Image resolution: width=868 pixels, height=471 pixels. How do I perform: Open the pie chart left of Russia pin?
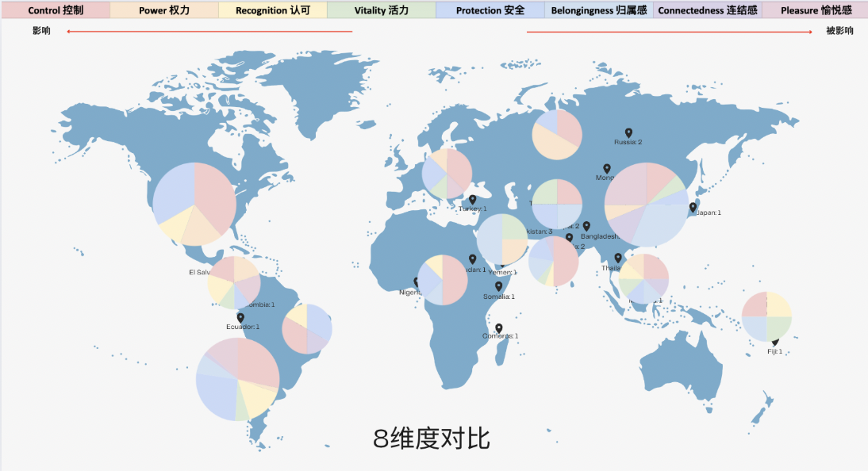coord(557,135)
